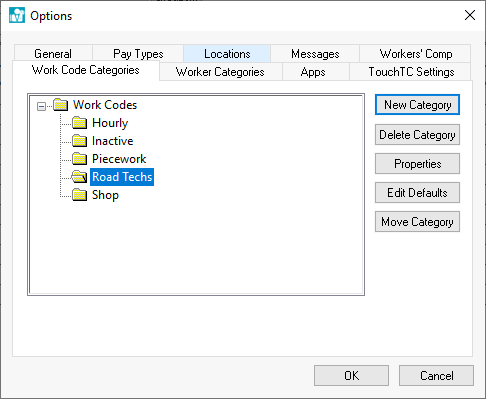Viewport: 486px width, 399px height.
Task: Create a New Category
Action: pos(417,105)
